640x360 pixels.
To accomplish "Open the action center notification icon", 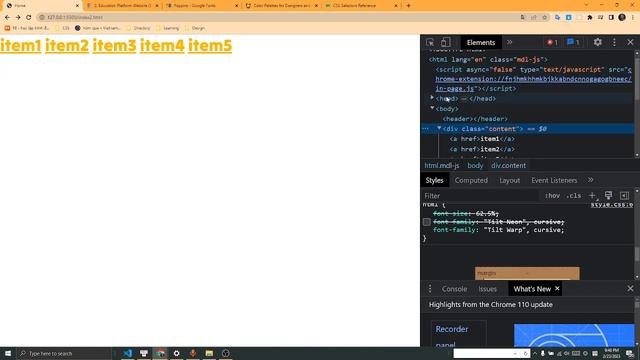I will click(630, 353).
